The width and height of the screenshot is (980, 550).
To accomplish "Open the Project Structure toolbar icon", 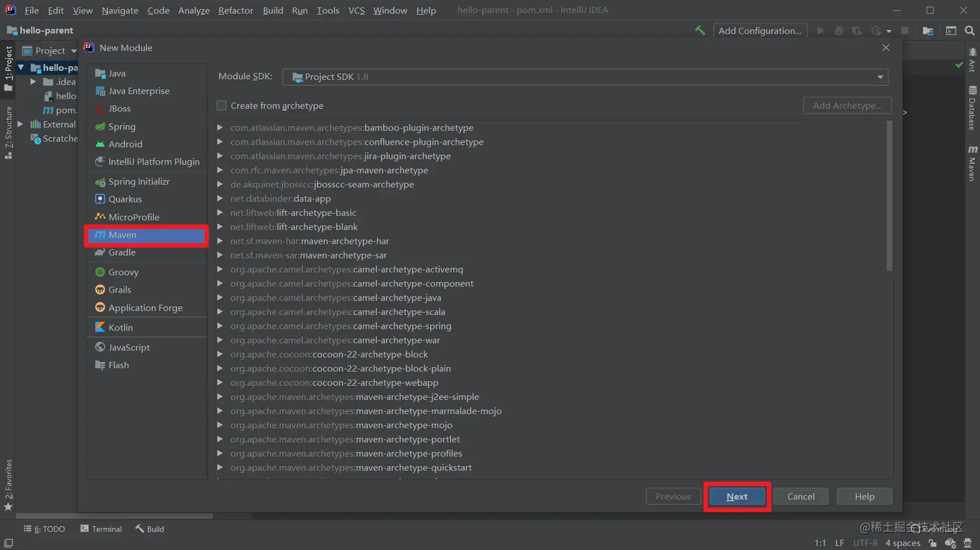I will (x=928, y=30).
